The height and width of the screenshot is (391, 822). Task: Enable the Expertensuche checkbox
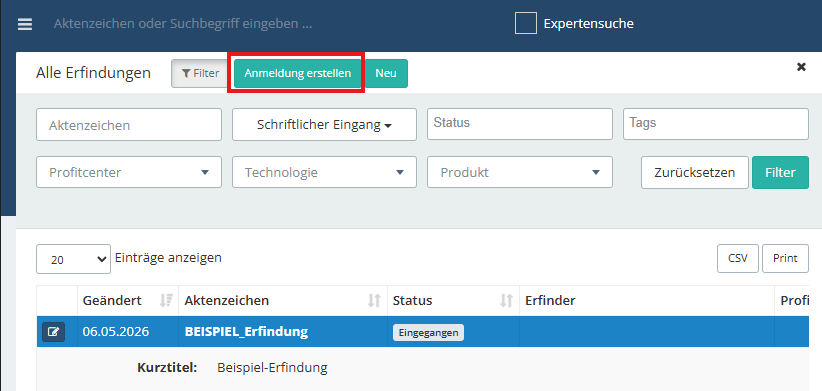point(526,24)
